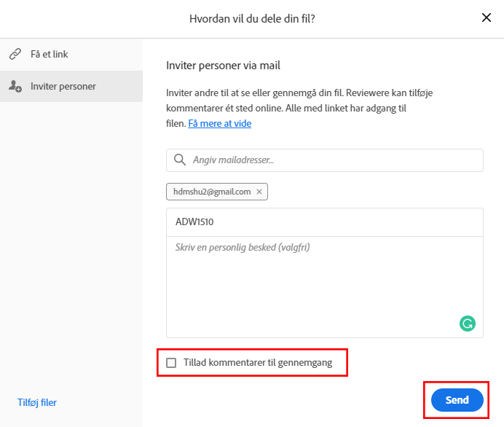Click the subject field containing ADW1510
This screenshot has height=427, width=504.
[x=324, y=222]
